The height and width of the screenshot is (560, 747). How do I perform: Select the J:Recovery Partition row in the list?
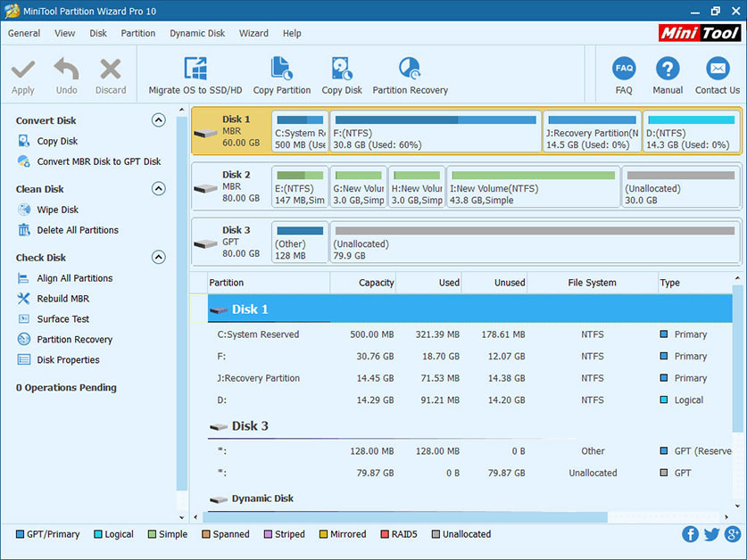click(258, 378)
